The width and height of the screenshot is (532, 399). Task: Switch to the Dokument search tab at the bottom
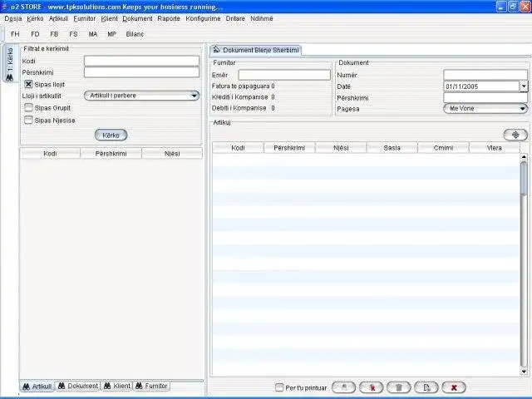[x=77, y=386]
